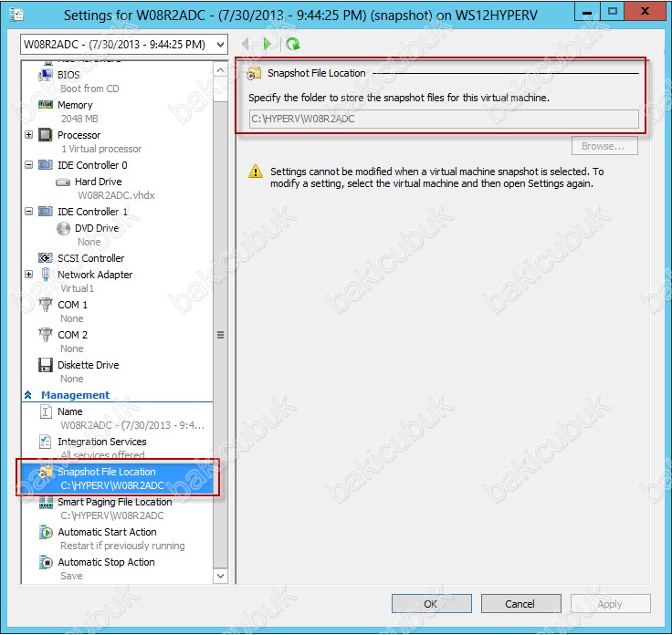Viewport: 672px width, 635px height.
Task: Click the Automatic Stop Action icon
Action: click(x=46, y=562)
